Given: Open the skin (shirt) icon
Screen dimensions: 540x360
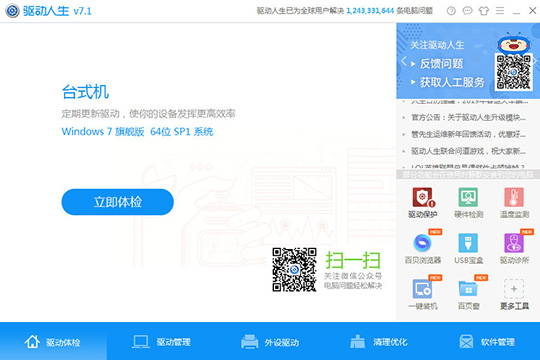Looking at the screenshot, I should [484, 11].
